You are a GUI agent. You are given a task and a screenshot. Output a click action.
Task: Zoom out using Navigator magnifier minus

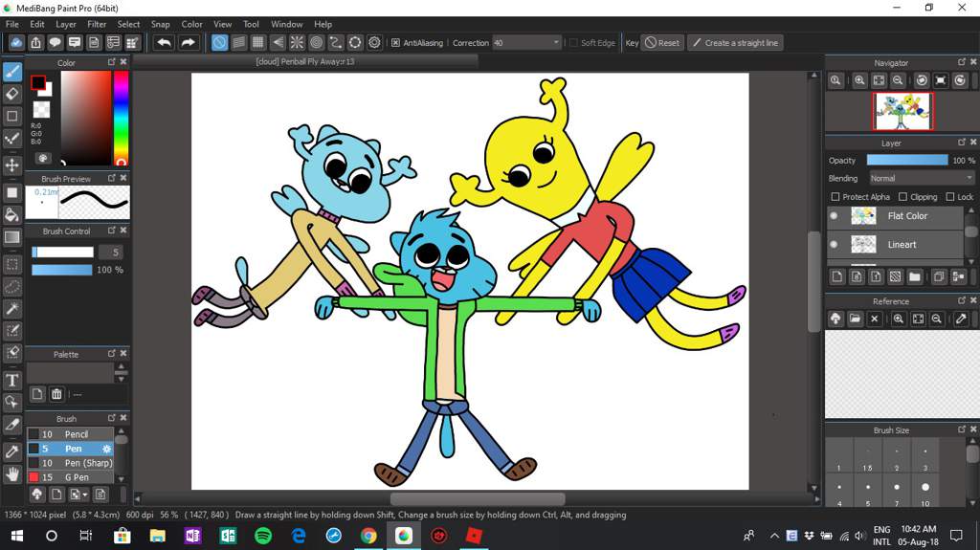pyautogui.click(x=898, y=80)
